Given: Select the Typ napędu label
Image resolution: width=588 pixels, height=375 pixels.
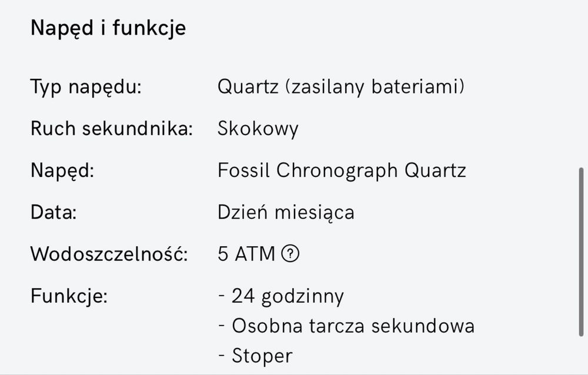Looking at the screenshot, I should coord(86,88).
